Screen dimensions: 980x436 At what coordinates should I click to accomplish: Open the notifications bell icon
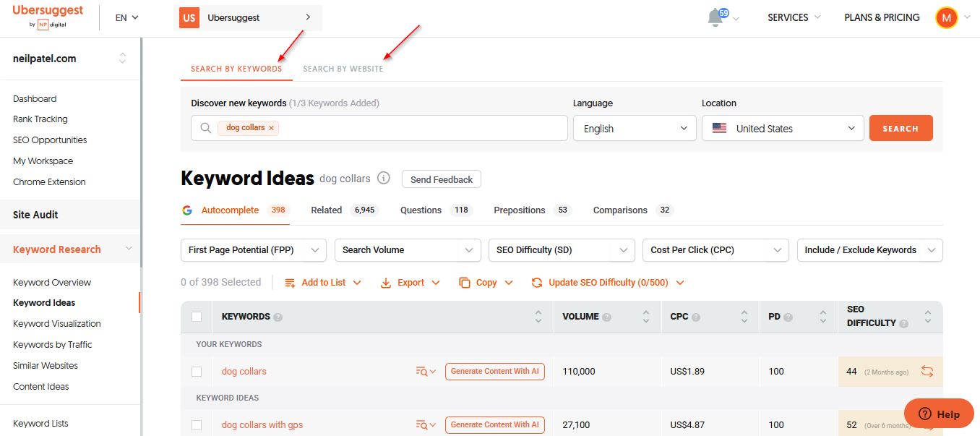click(715, 18)
